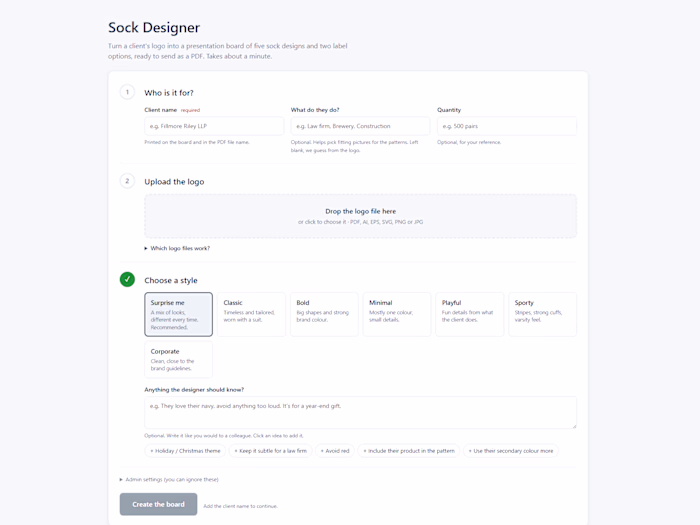Choose the Sporty style card
Screen dimensions: 700x525
coord(542,314)
